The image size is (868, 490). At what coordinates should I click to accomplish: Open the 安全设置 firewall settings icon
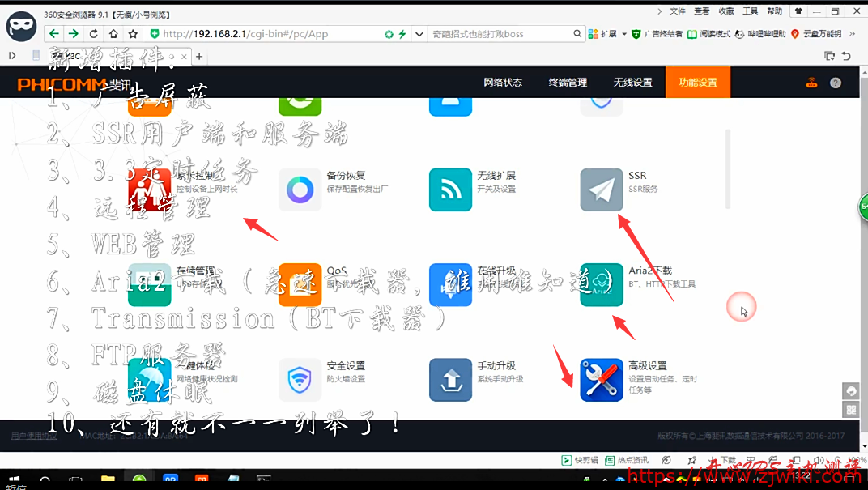300,378
